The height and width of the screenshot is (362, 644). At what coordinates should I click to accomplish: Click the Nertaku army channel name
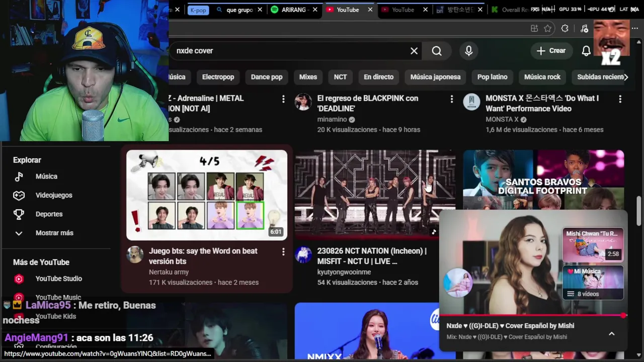[x=169, y=272]
